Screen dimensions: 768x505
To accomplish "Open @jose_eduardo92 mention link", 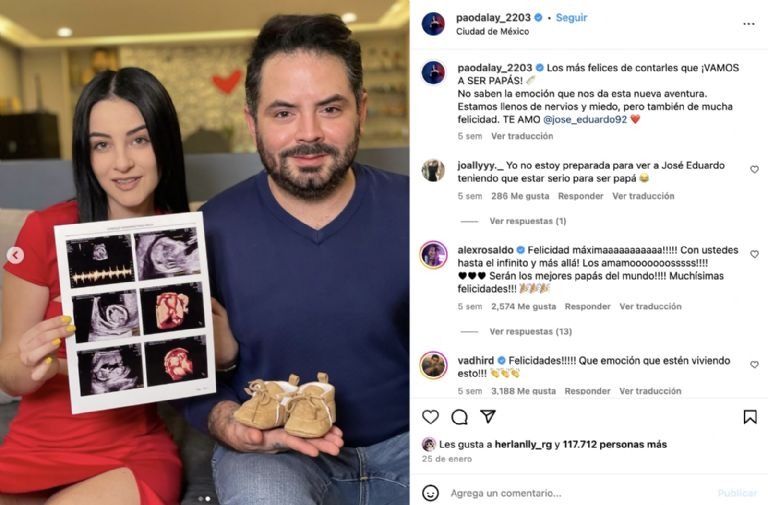I will [x=585, y=119].
